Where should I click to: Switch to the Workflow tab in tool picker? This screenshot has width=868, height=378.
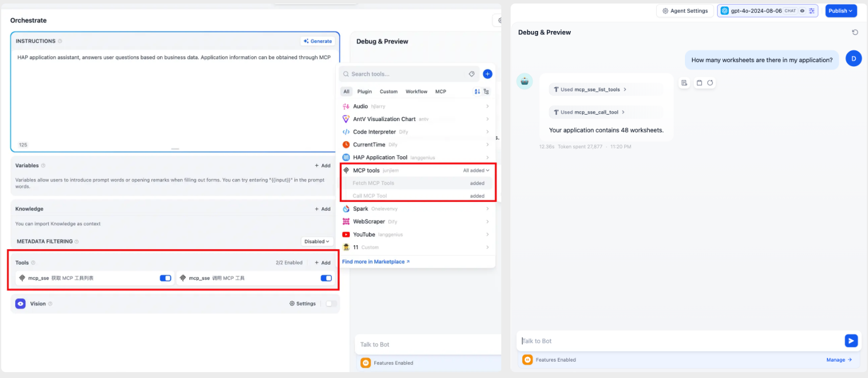pyautogui.click(x=416, y=92)
